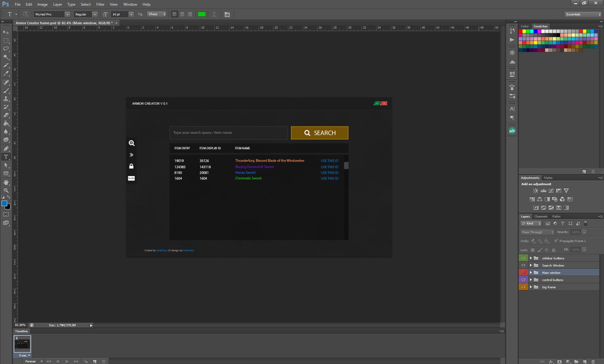The height and width of the screenshot is (364, 604).
Task: Click the blue foreground color swatch
Action: 4,203
